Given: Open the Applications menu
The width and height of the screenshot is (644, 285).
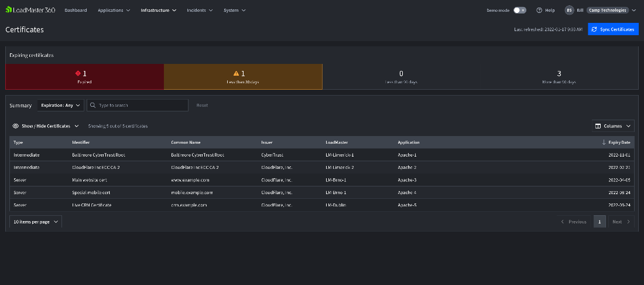Looking at the screenshot, I should (114, 10).
